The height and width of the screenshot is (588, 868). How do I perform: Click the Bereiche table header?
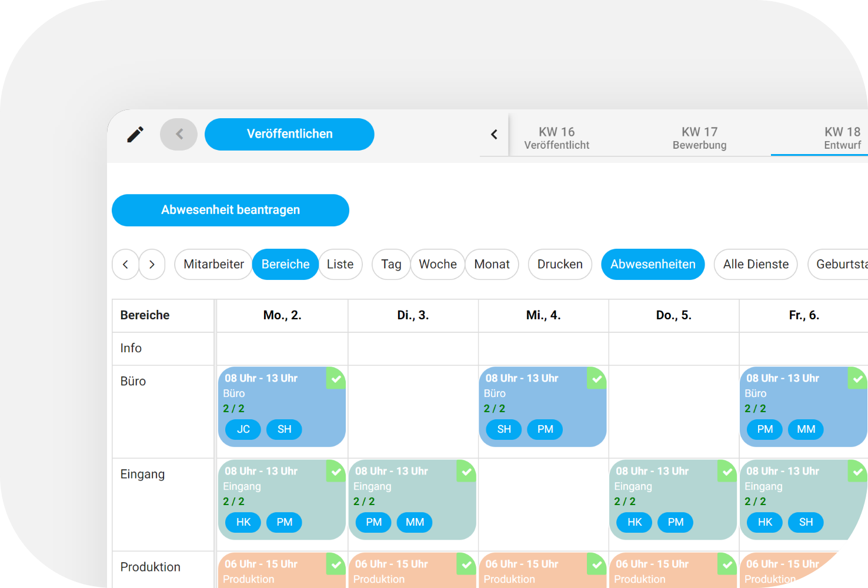coord(145,315)
